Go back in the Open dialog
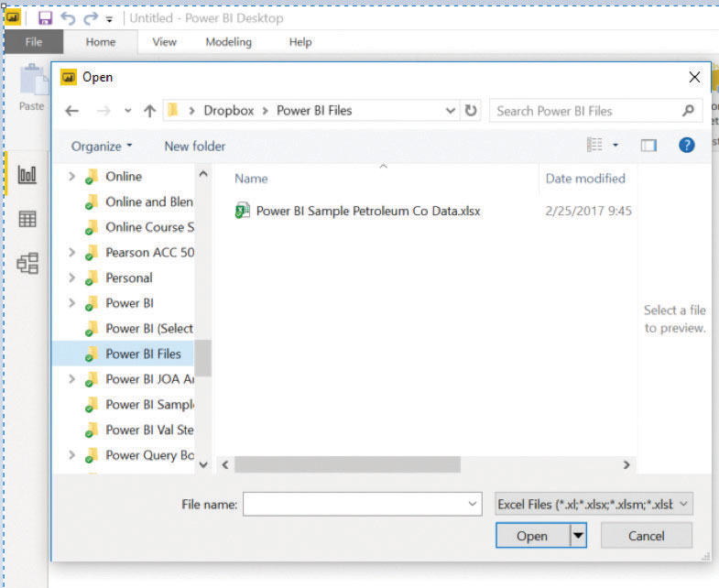Screen dimensions: 719x588 [72, 111]
